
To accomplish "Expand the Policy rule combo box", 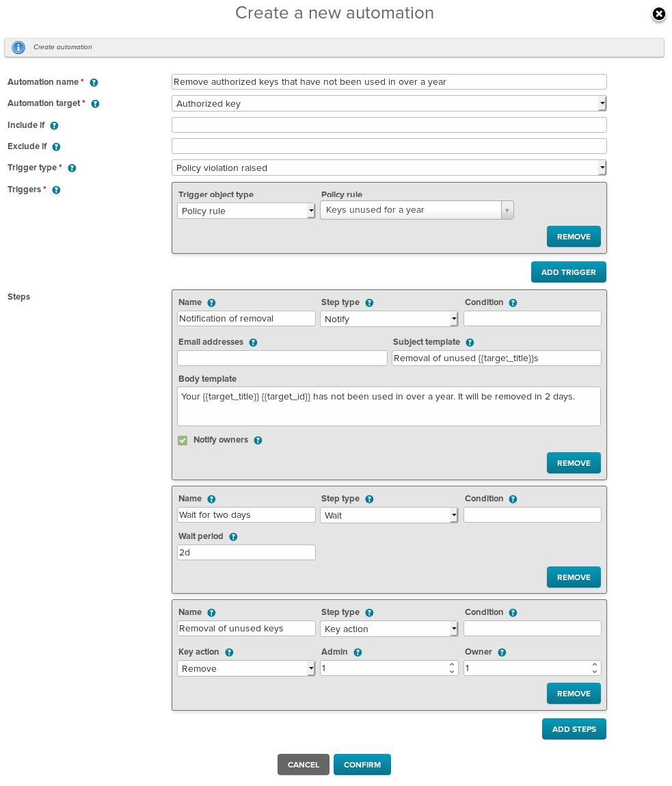I will coord(416,210).
